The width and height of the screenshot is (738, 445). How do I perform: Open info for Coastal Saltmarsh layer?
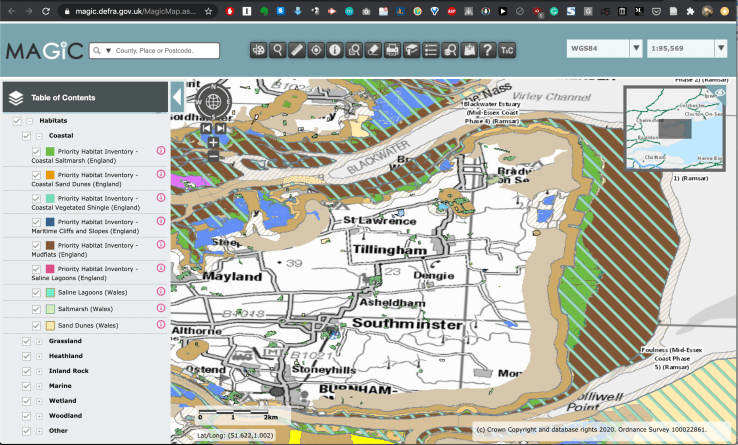coord(161,151)
